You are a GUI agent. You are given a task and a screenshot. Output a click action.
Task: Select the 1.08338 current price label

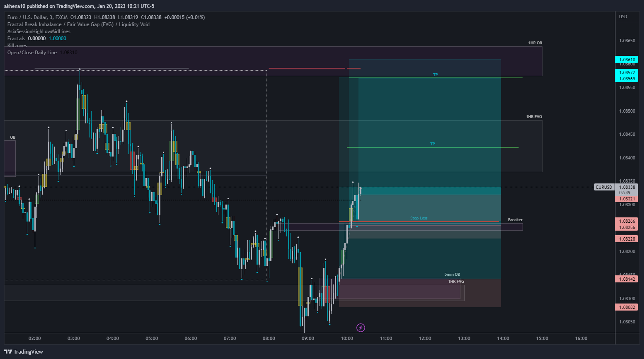(627, 187)
